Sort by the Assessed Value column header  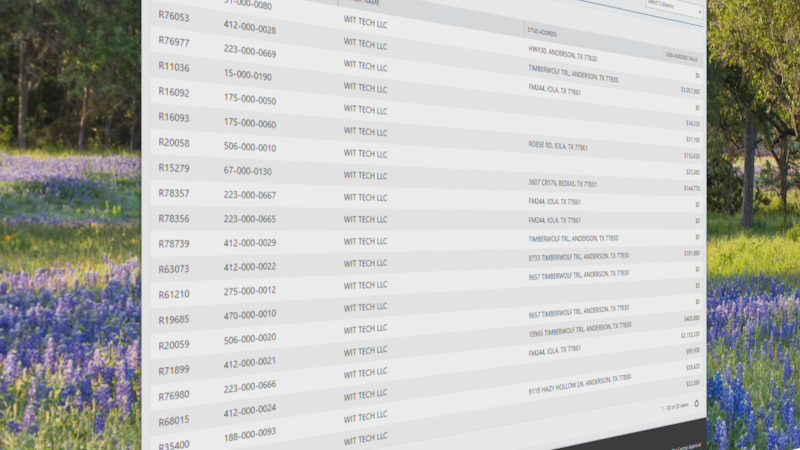point(681,57)
